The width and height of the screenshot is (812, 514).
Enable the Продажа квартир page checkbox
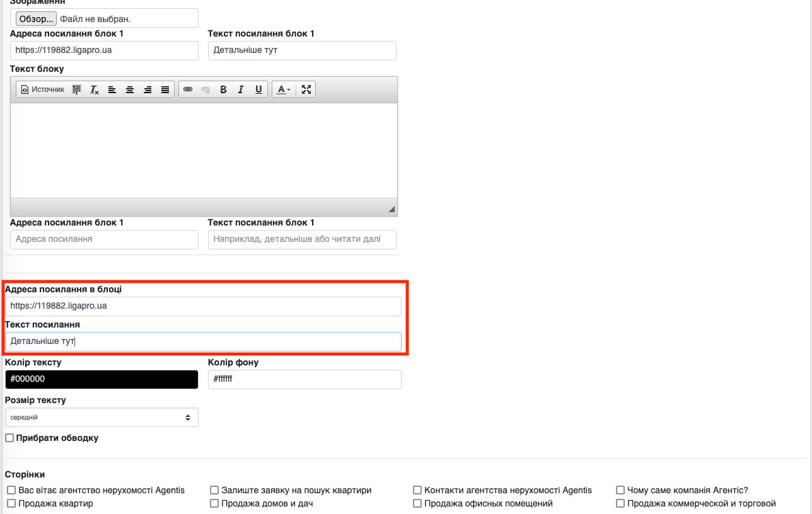coord(11,503)
